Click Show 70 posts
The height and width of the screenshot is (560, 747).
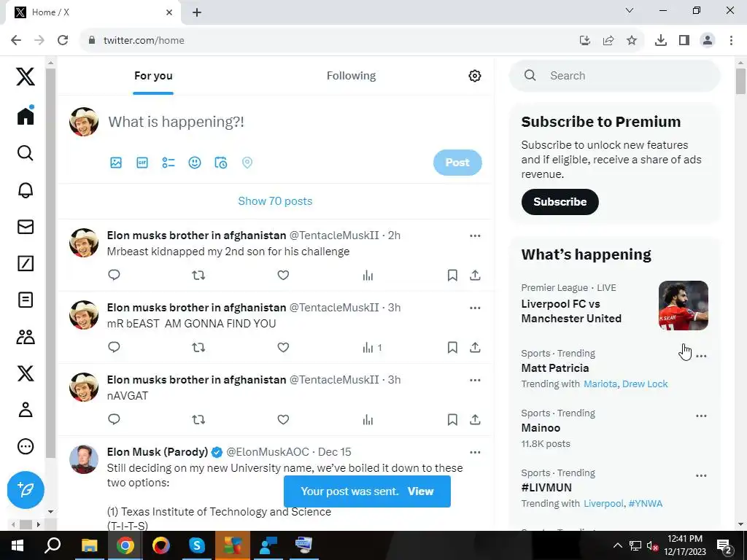click(x=275, y=201)
